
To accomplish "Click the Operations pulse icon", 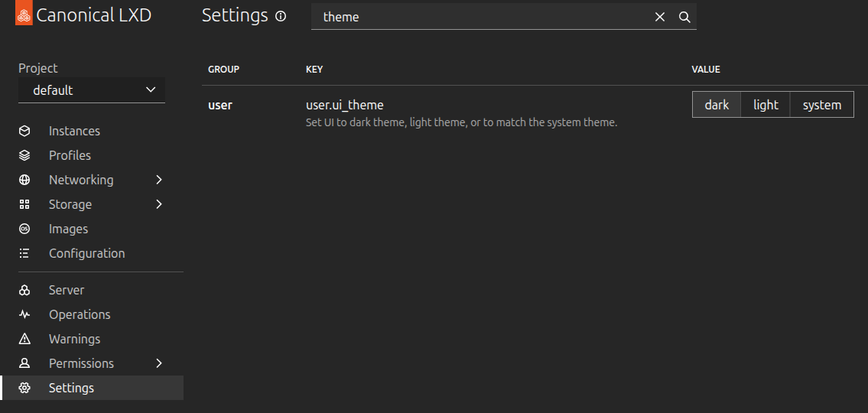I will click(24, 314).
